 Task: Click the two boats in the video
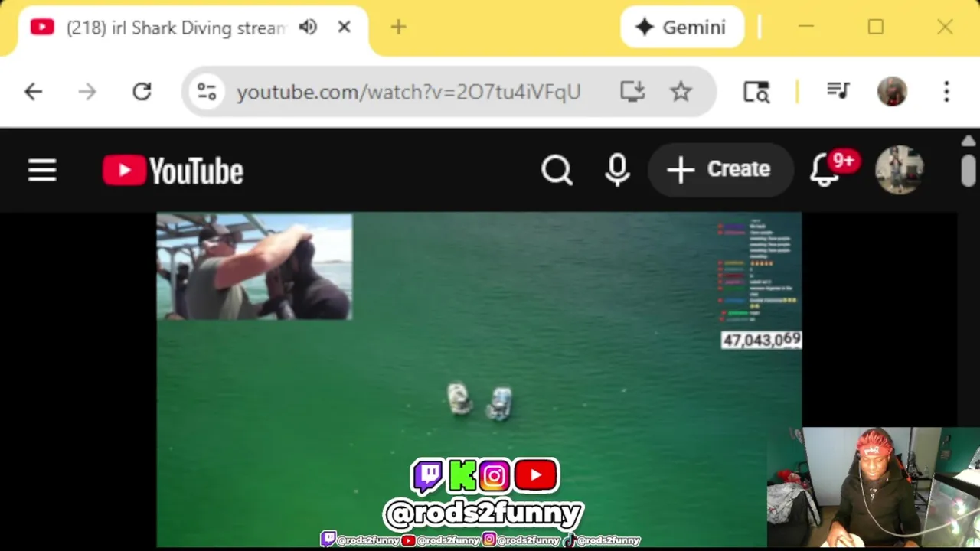(480, 401)
